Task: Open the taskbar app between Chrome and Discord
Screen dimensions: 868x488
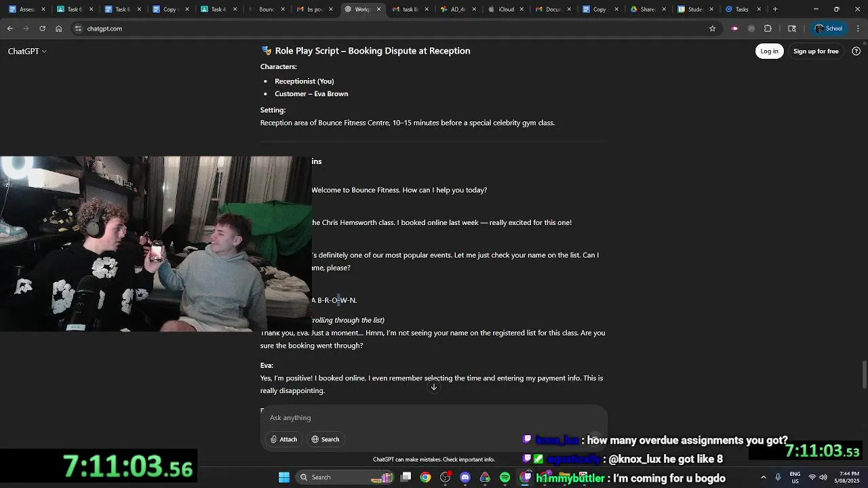Action: pyautogui.click(x=445, y=477)
